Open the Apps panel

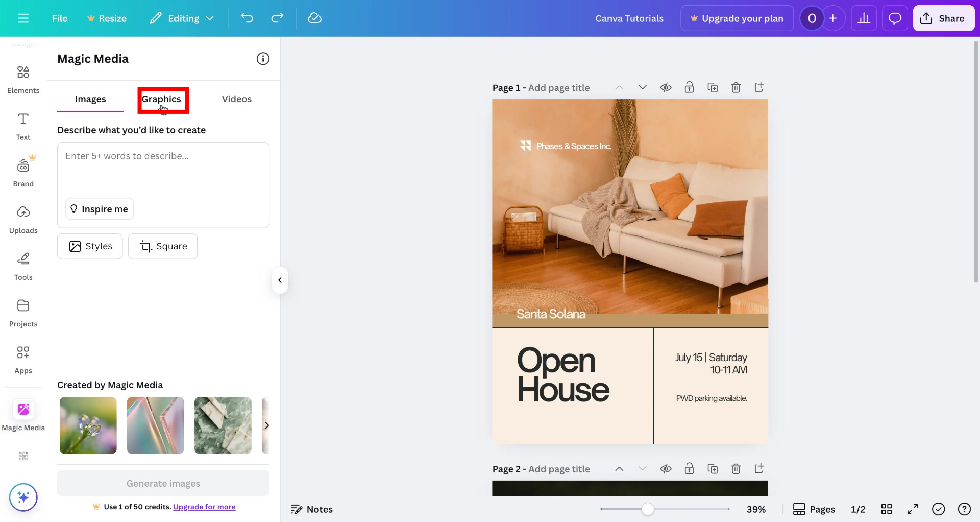click(23, 359)
